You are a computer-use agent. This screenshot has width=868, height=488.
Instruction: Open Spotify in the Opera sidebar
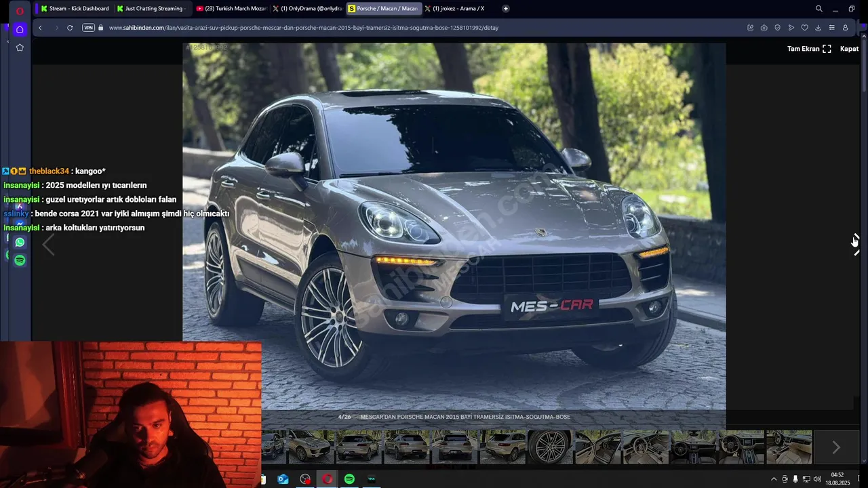coord(20,260)
